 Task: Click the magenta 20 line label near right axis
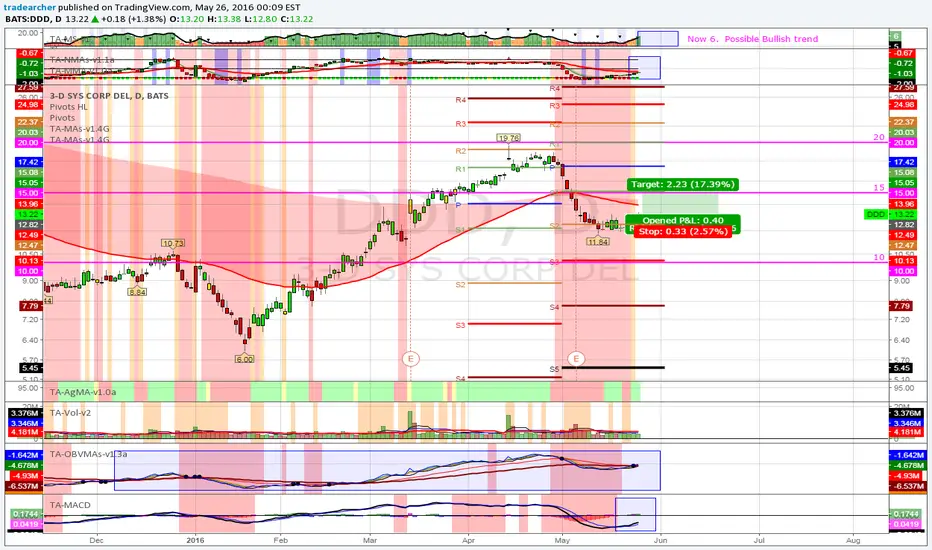click(x=879, y=137)
